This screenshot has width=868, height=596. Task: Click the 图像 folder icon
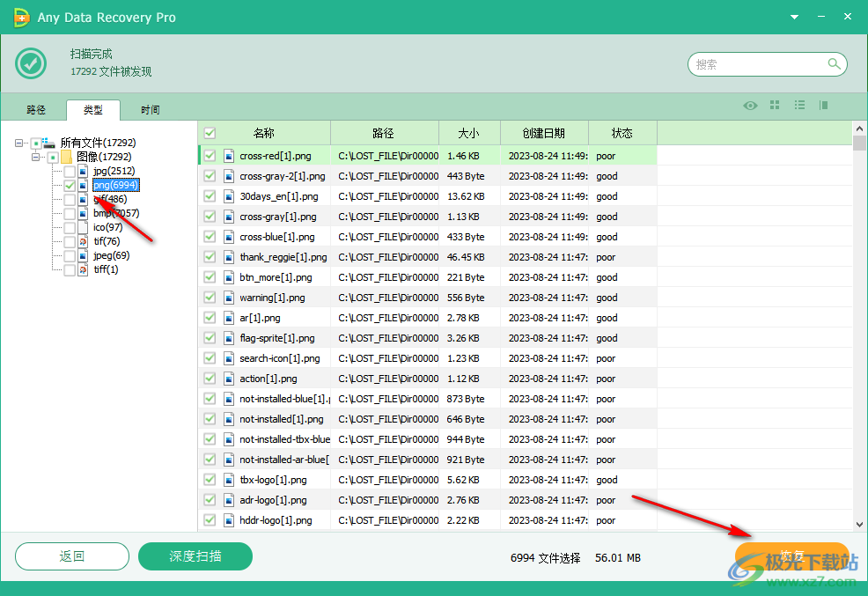66,158
